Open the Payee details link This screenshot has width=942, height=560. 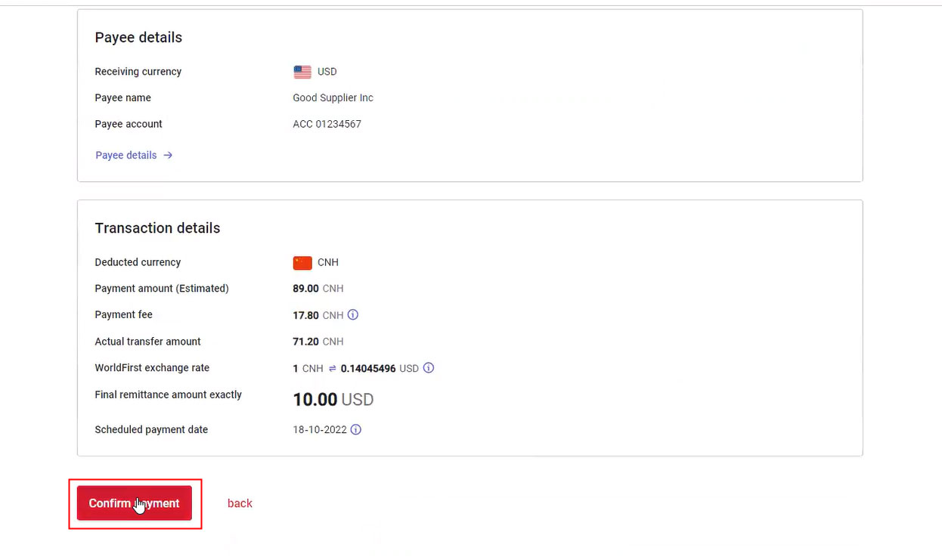[x=134, y=155]
